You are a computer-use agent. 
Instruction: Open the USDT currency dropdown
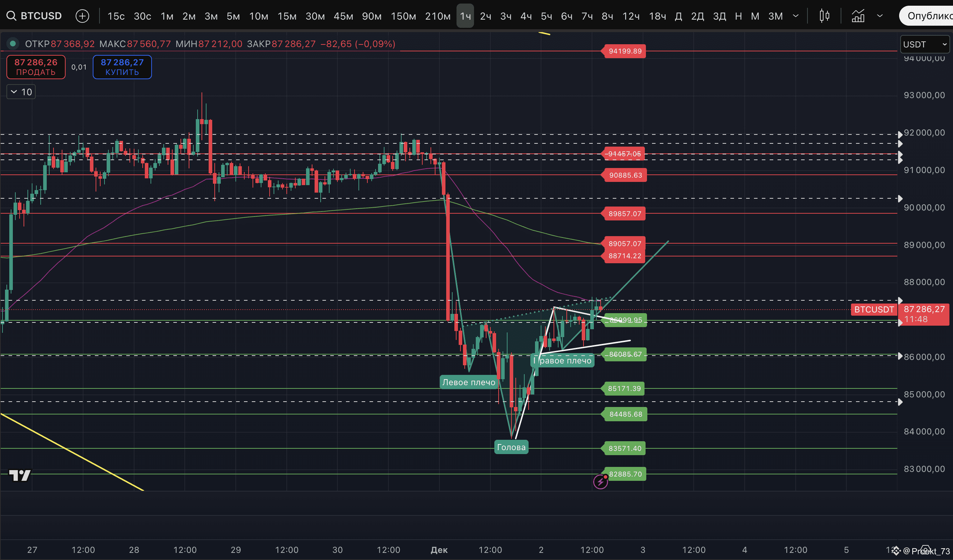(x=924, y=44)
